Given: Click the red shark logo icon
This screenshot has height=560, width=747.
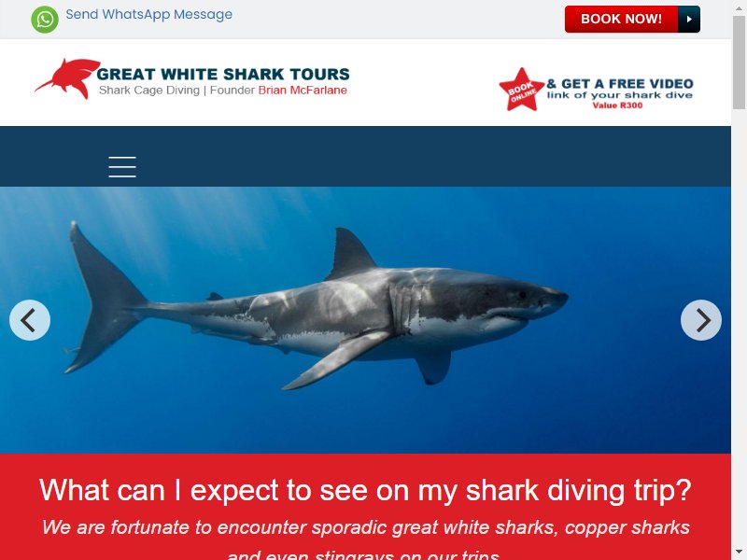Looking at the screenshot, I should click(68, 78).
